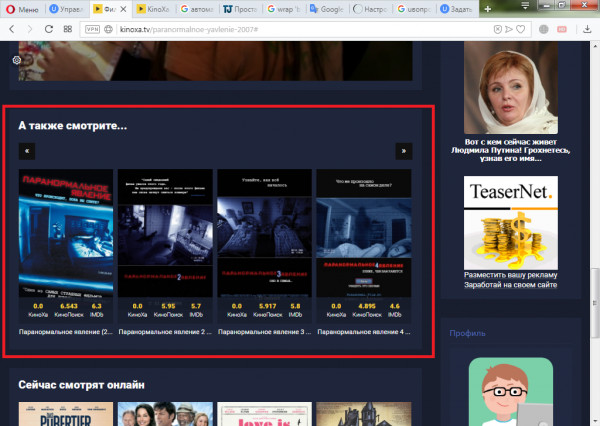Click the 6.543 КиноПоиск rating
The image size is (600, 426).
(x=69, y=310)
